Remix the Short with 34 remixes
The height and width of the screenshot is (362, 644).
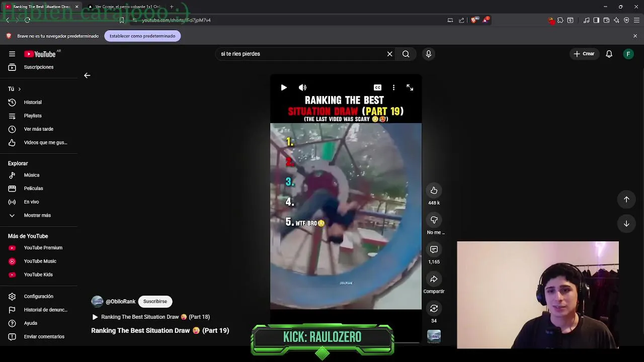click(434, 308)
